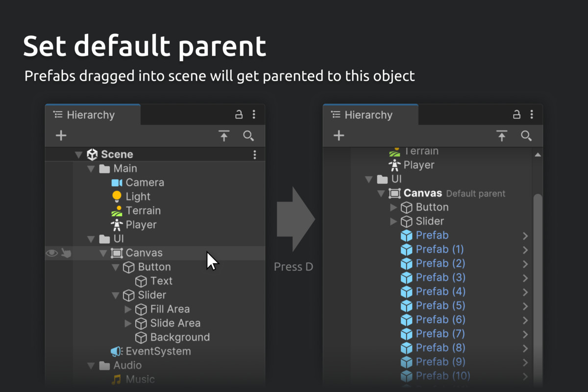Open search in the left Hierarchy panel

coord(248,136)
